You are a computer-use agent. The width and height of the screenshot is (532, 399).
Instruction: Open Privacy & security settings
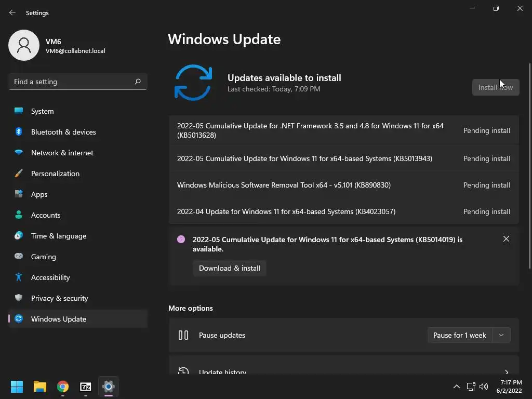(78, 298)
